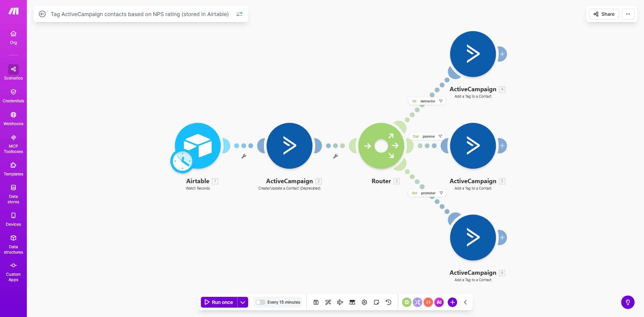Click the "Create/Update a Contact (Deprecated)" text

click(x=289, y=188)
